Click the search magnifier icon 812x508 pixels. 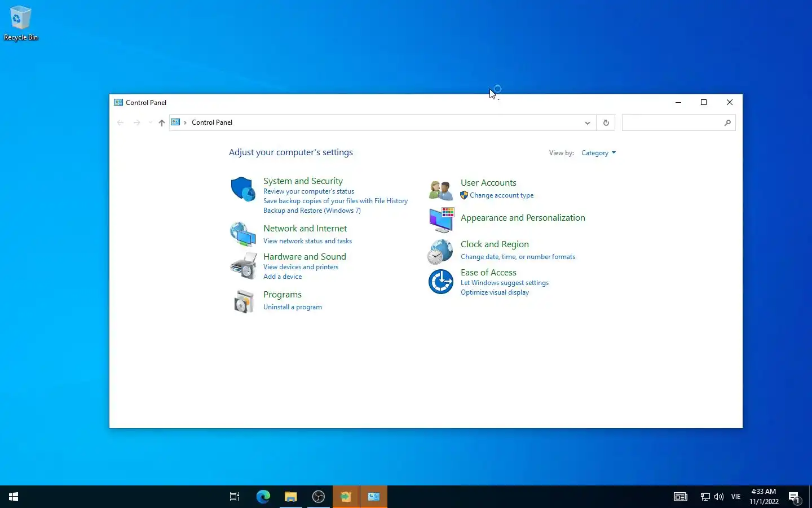point(727,122)
